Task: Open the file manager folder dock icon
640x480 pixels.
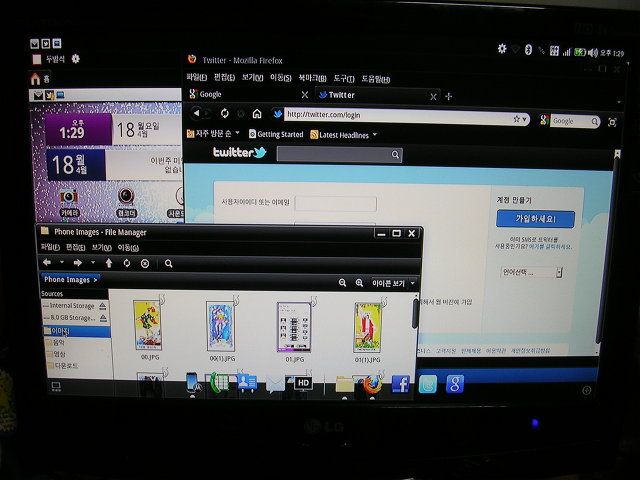Action: [344, 384]
